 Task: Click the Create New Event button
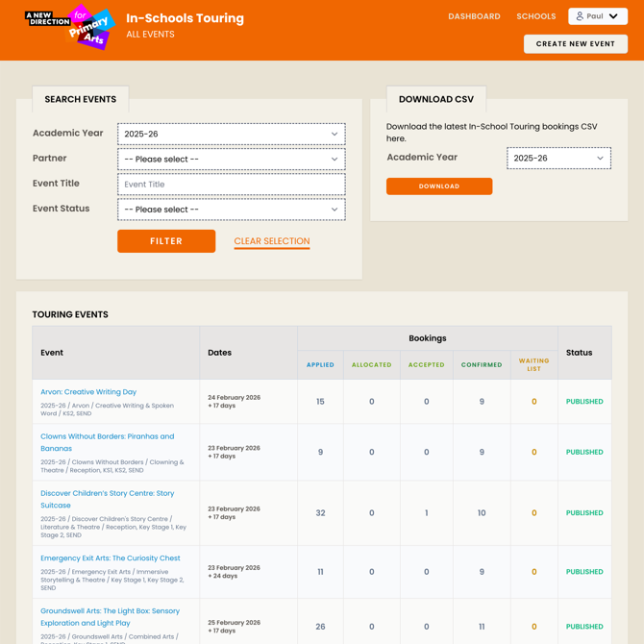point(575,44)
